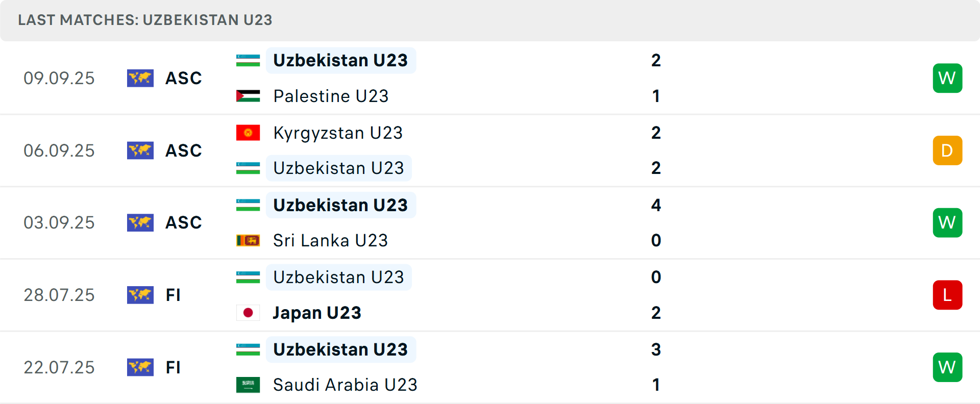Click the Japan U23 flag icon

(248, 313)
